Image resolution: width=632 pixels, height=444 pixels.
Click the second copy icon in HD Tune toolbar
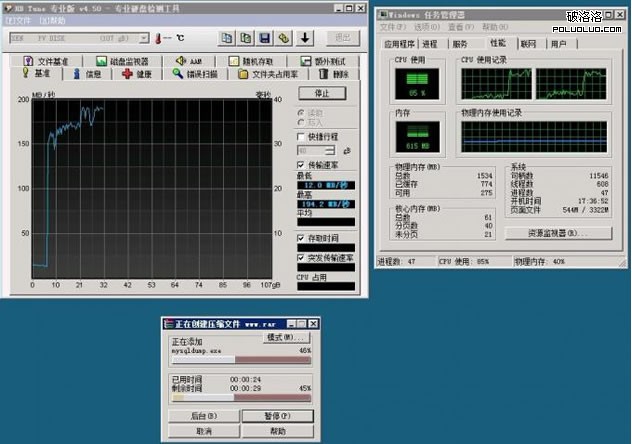pyautogui.click(x=245, y=37)
